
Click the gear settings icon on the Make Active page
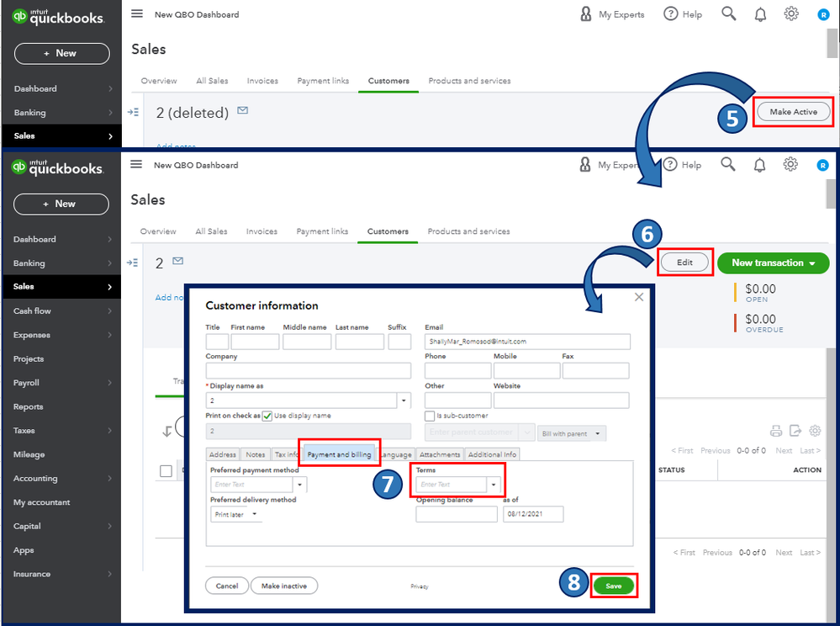(x=790, y=13)
